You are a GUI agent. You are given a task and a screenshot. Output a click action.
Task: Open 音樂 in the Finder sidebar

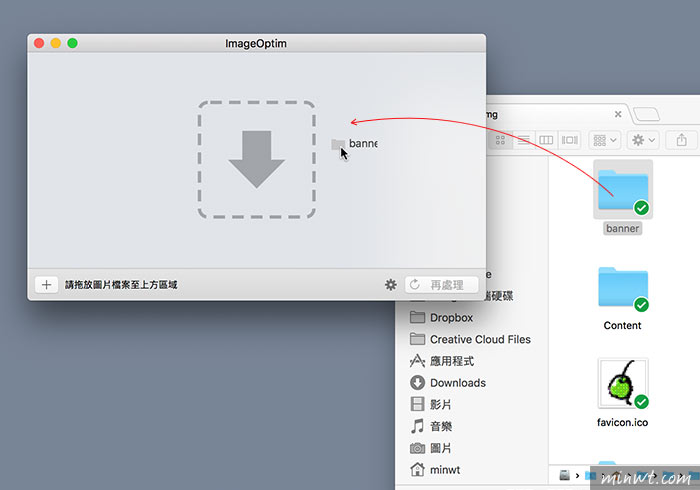click(x=431, y=426)
